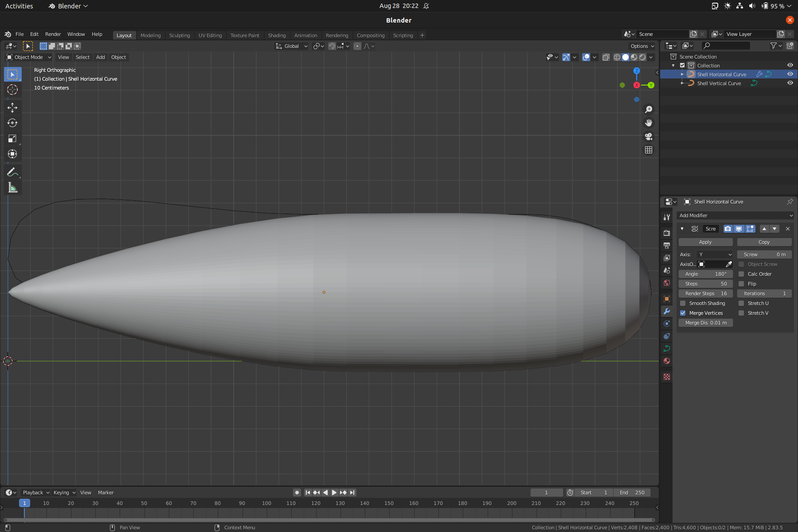Enable Stretch V checkbox
This screenshot has height=532, width=798.
pyautogui.click(x=741, y=313)
